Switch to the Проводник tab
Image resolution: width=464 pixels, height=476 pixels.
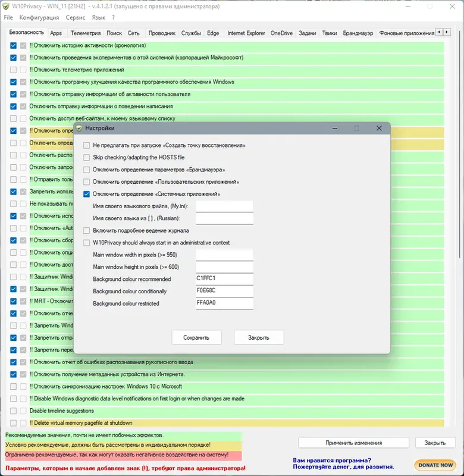click(x=162, y=33)
